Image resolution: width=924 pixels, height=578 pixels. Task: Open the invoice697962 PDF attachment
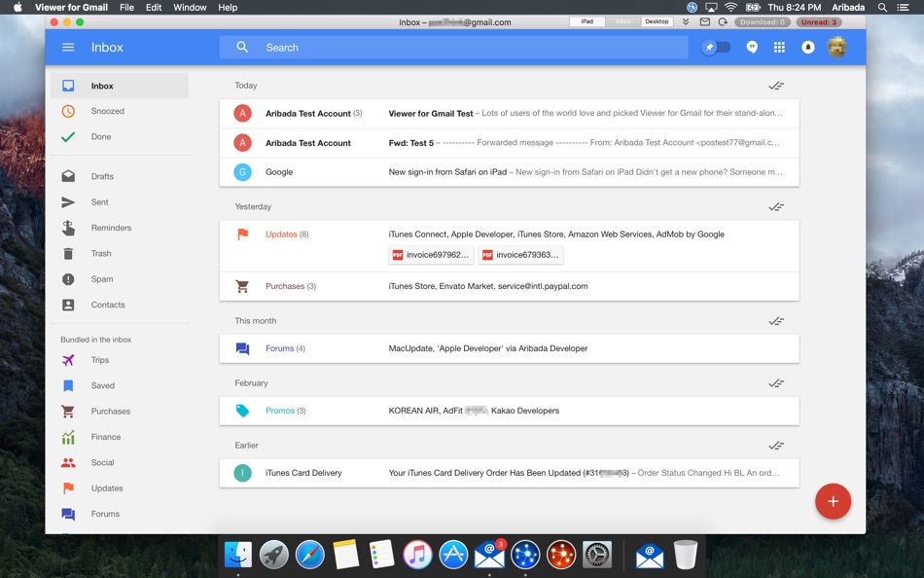point(431,255)
